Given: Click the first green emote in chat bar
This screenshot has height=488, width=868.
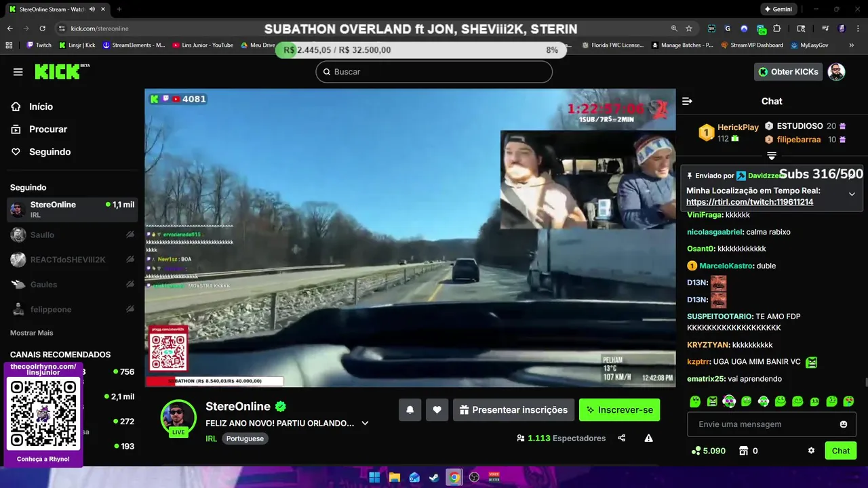Looking at the screenshot, I should pos(695,401).
